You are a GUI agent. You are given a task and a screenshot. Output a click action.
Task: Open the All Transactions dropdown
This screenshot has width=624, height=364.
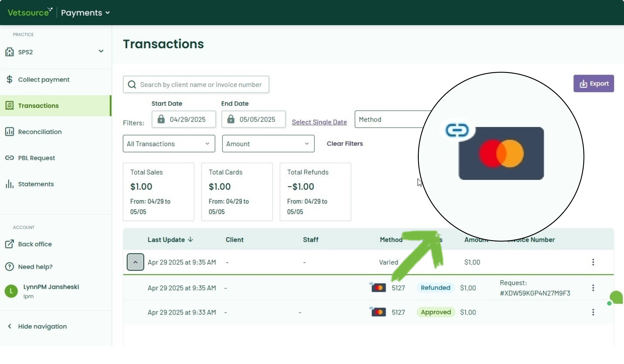pos(169,144)
